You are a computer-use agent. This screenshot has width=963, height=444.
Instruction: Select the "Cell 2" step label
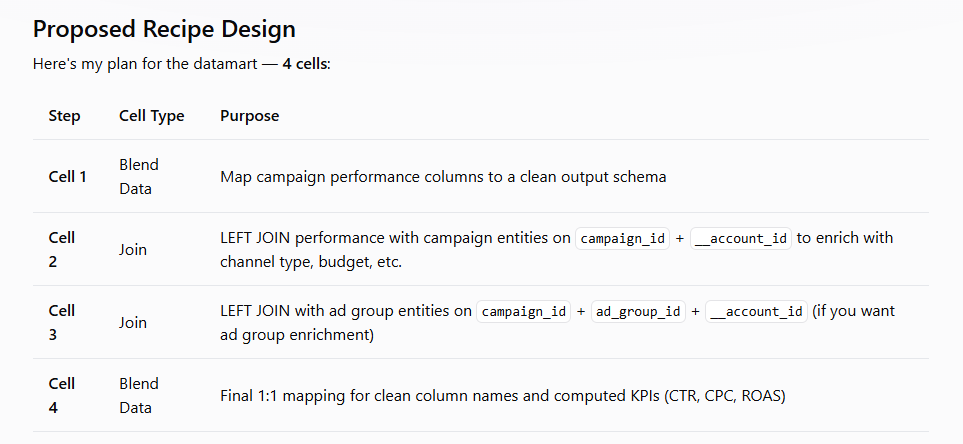tap(62, 250)
